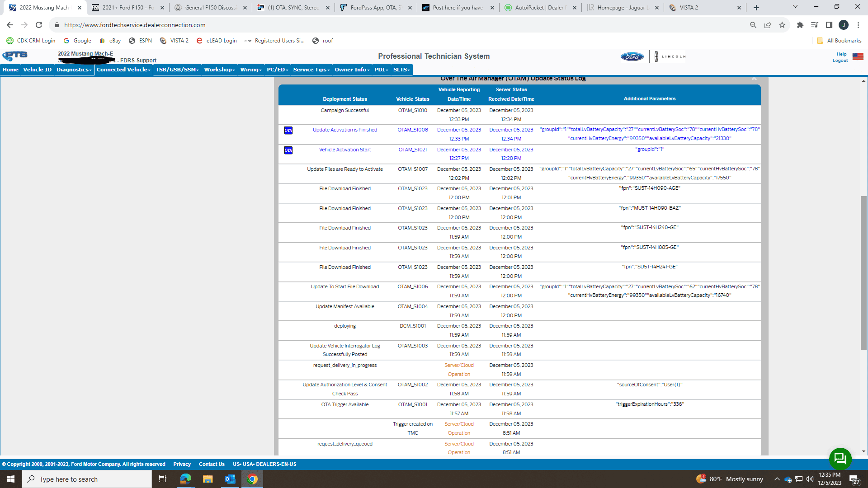Open Task View on taskbar
The image size is (868, 488).
[163, 479]
